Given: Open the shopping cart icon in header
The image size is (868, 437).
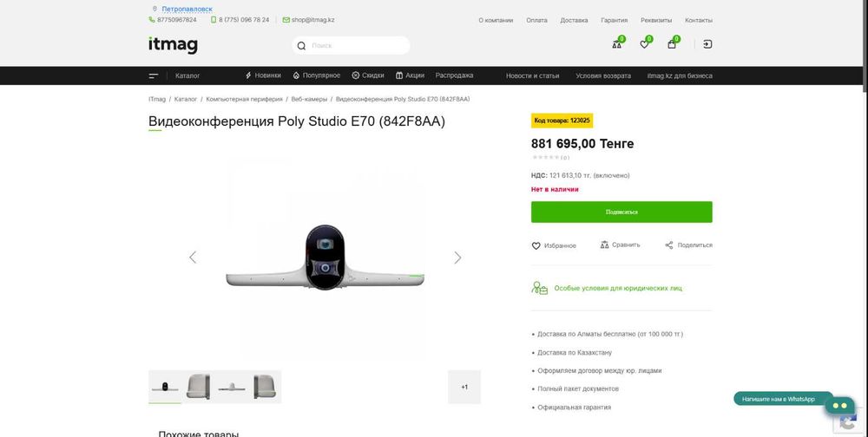Looking at the screenshot, I should click(672, 44).
